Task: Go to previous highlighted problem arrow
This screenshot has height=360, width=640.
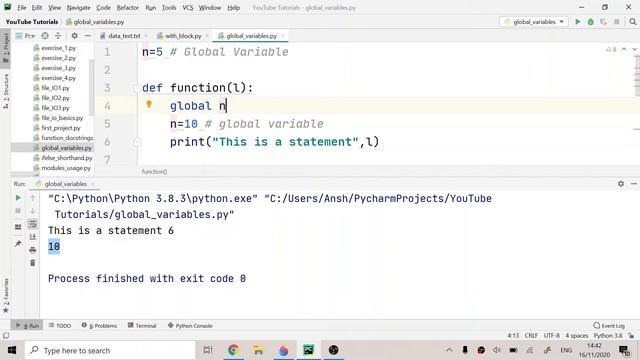Action: tap(624, 49)
